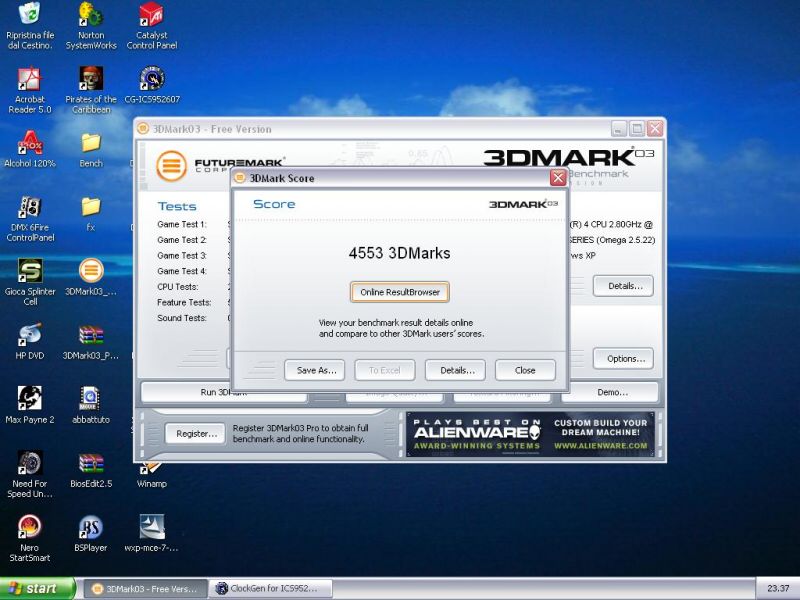
Task: Launch the Demo... button in 3DMark03
Action: 612,392
